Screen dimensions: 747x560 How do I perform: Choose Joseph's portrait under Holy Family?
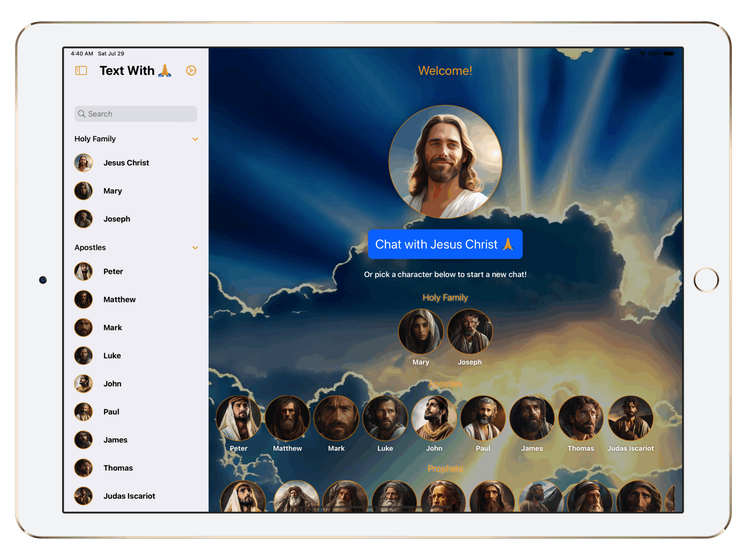coord(470,332)
